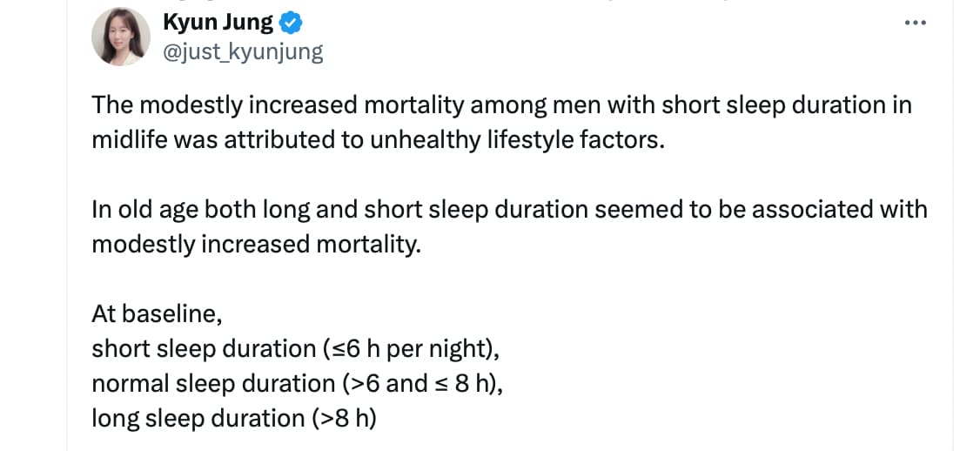Screen dimensions: 980x451
Task: Click the words "short sleep duration in" on line one
Action: [x=787, y=105]
